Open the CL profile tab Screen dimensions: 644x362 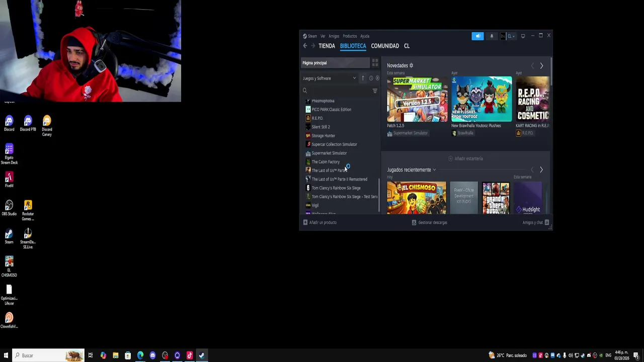point(407,46)
